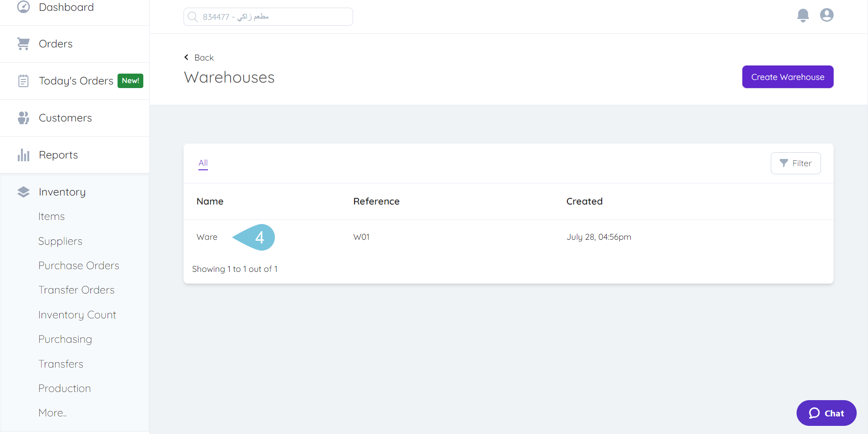Click the Create Warehouse button
The height and width of the screenshot is (434, 868).
click(788, 77)
